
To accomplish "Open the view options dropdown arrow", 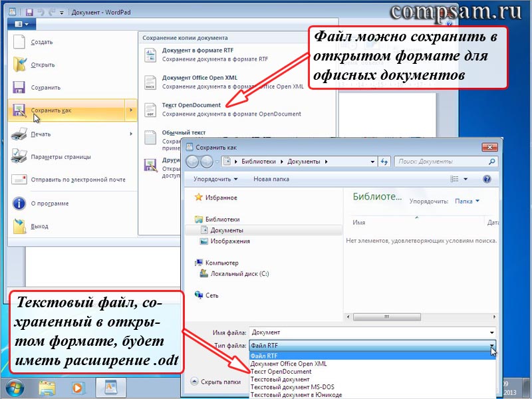I will (x=465, y=179).
